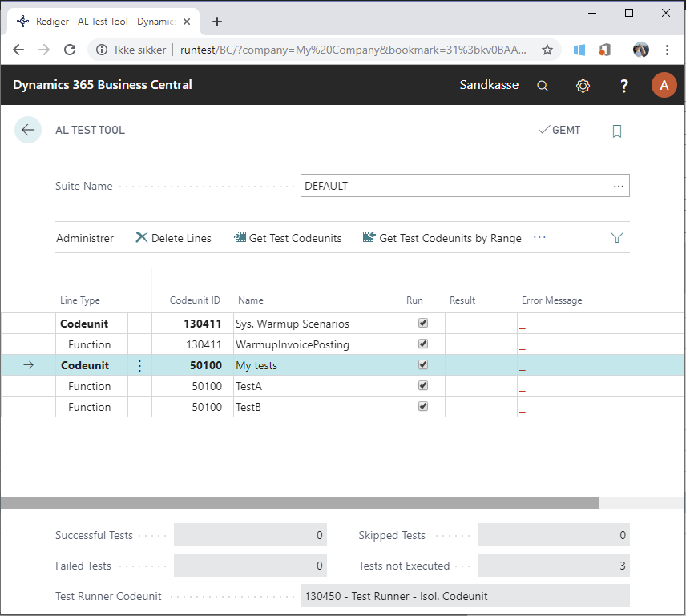The width and height of the screenshot is (686, 616).
Task: Sort by Run column header
Action: pos(414,300)
